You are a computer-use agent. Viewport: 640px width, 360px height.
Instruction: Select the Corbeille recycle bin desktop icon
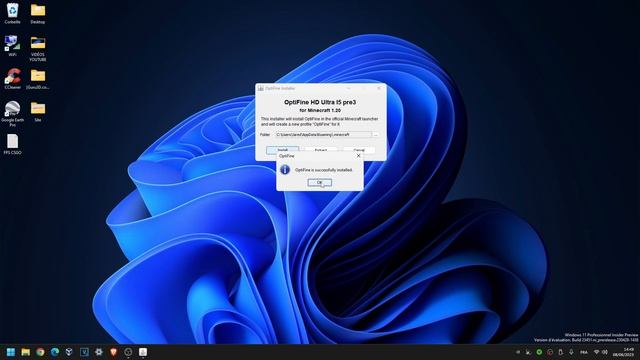tap(13, 13)
